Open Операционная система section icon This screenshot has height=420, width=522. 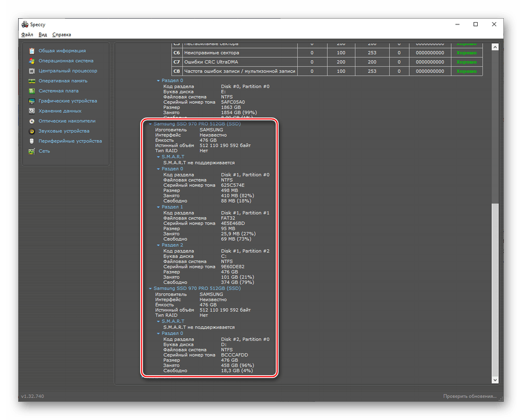click(32, 61)
